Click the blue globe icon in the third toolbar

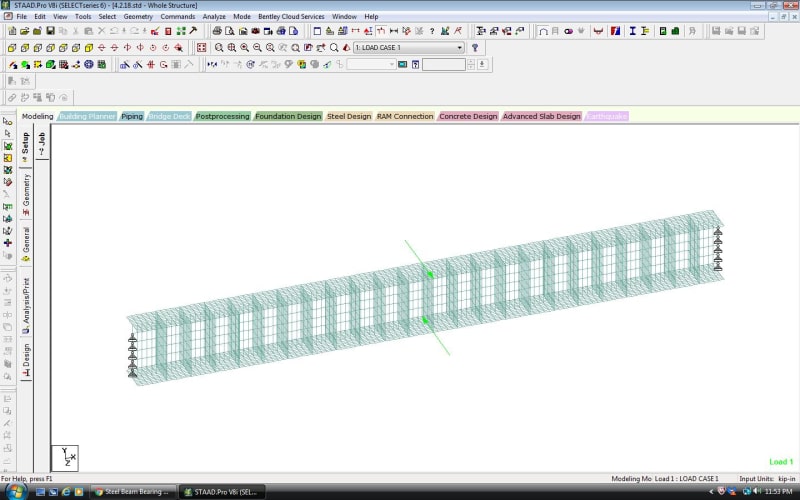tap(89, 65)
